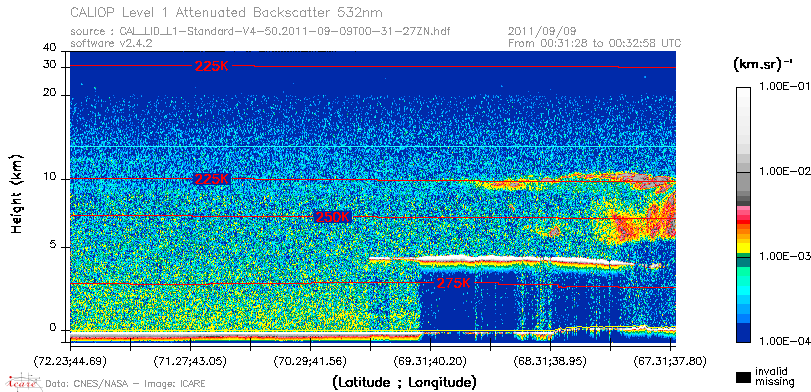Click the '(71.27;43.05)' tick label
The height and width of the screenshot is (392, 811).
(x=191, y=360)
